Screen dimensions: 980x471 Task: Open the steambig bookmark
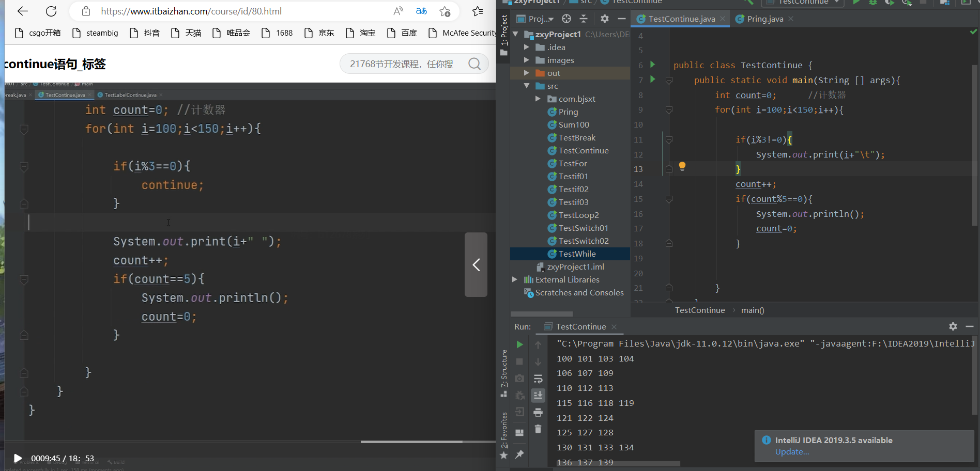tap(95, 33)
